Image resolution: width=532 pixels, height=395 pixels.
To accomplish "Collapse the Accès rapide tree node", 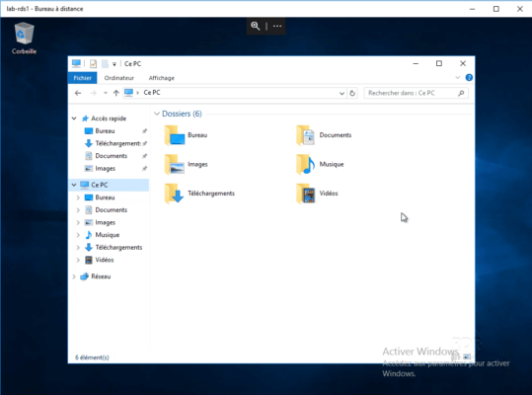I will [74, 118].
